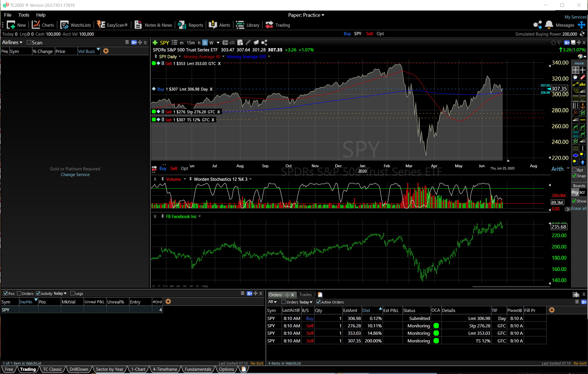The image size is (588, 374).
Task: Toggle the Pos checkbox in positions panel
Action: (x=6, y=294)
